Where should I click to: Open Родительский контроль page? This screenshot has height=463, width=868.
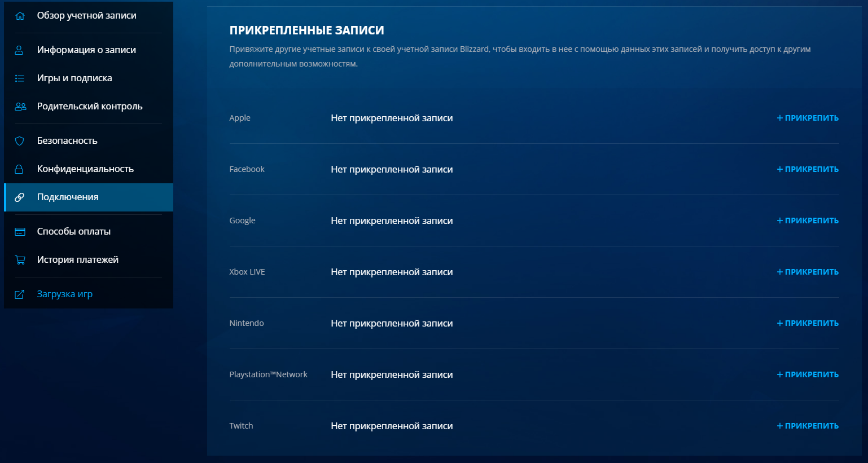(89, 107)
